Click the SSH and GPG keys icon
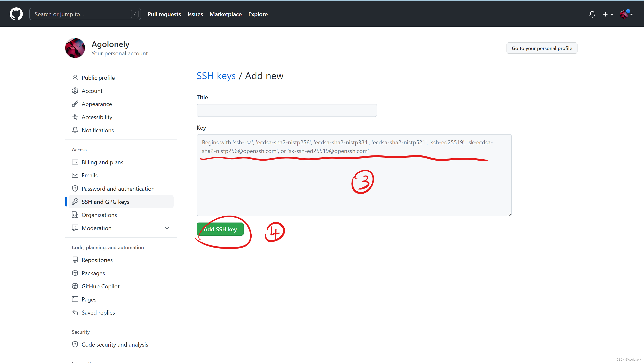Screen dimensions: 644x363 point(75,202)
